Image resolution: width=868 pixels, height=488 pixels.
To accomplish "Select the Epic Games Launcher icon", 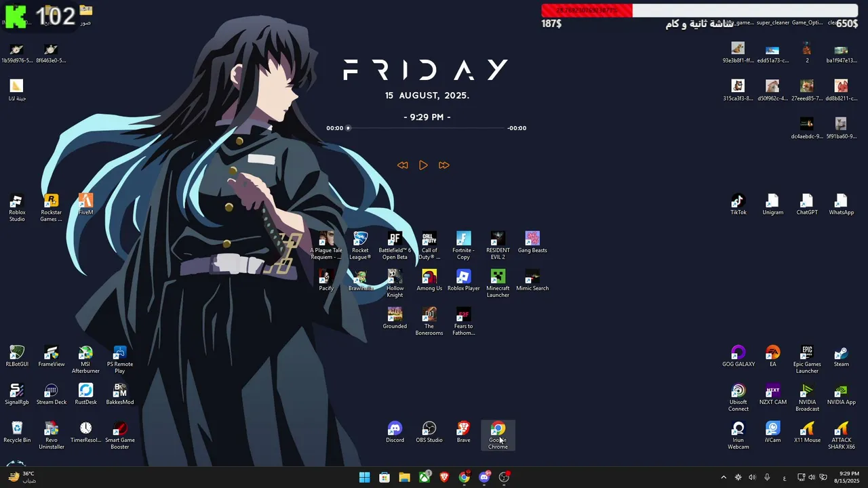I will pos(807,360).
